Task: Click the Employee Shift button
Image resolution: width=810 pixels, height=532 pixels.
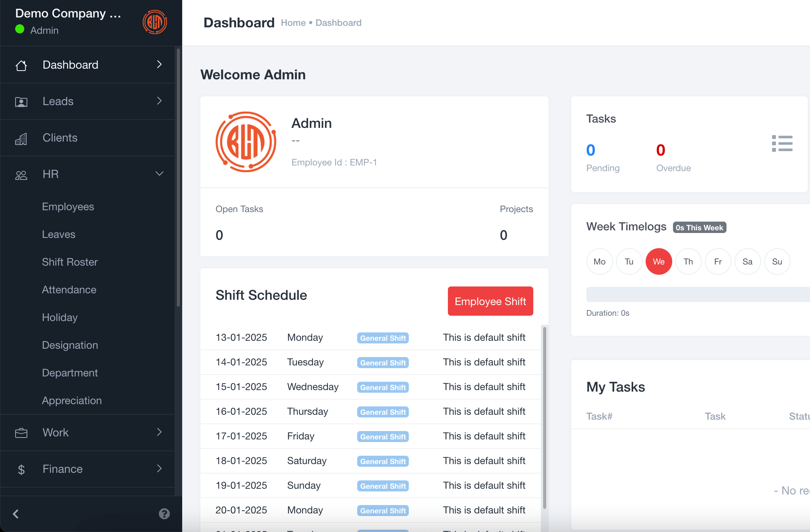Action: (490, 301)
